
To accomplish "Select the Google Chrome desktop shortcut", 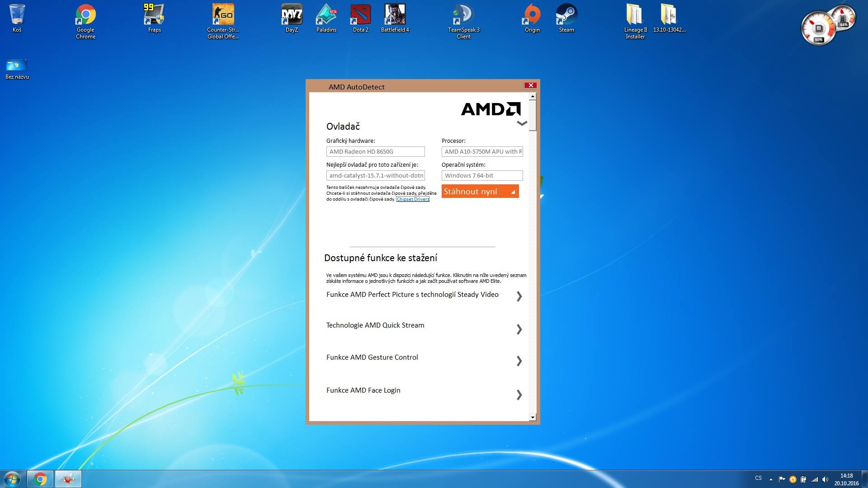I will point(85,21).
